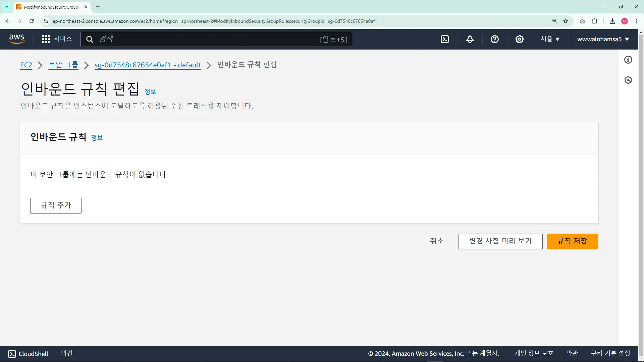This screenshot has width=644, height=362.
Task: Expand the wwwalohamsa5 account dropdown
Action: coord(603,39)
